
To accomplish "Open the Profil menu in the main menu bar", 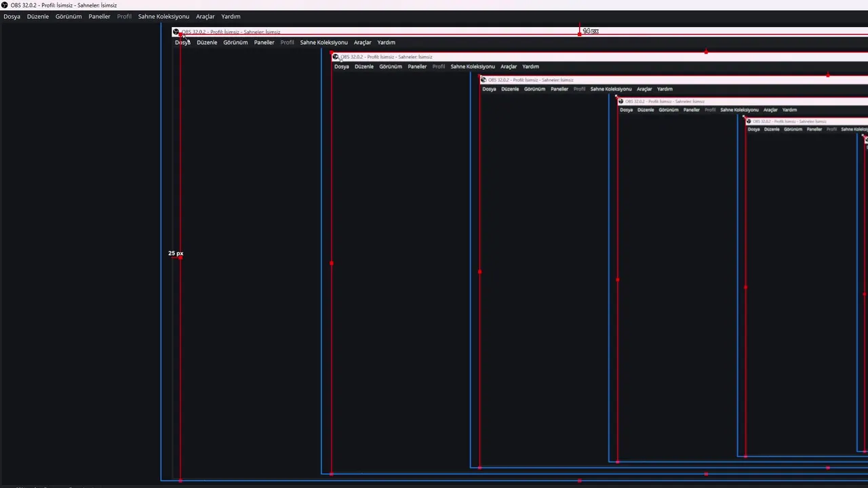I will (124, 16).
